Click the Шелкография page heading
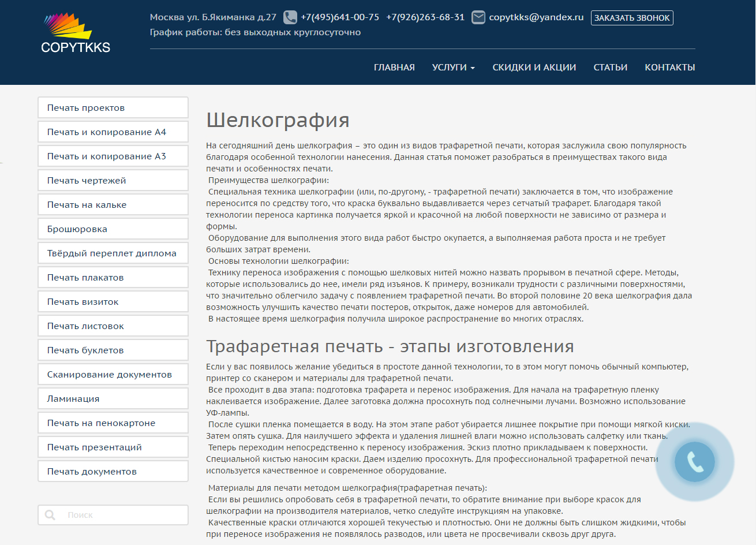 (x=278, y=120)
